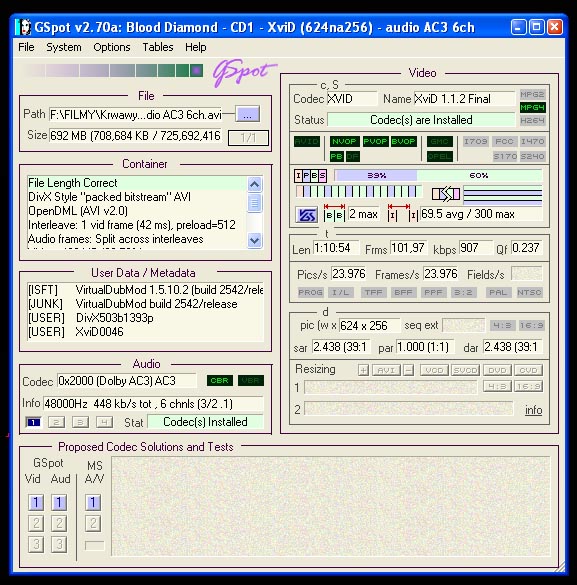Click the BVOP green indicator
Screen dimensions: 577x585
403,141
